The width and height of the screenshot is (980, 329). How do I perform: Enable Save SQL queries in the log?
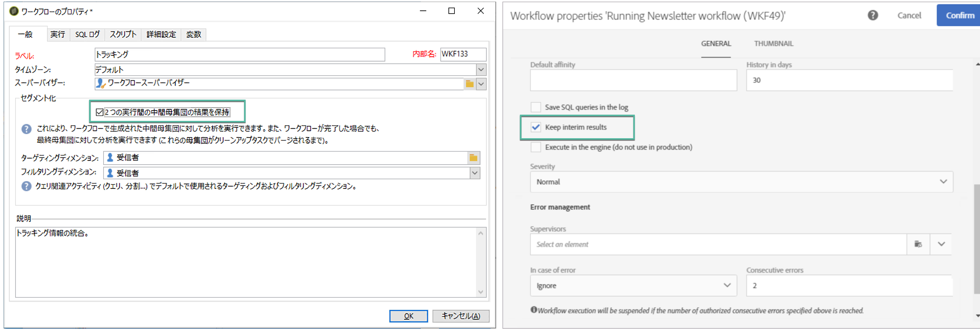[x=536, y=107]
